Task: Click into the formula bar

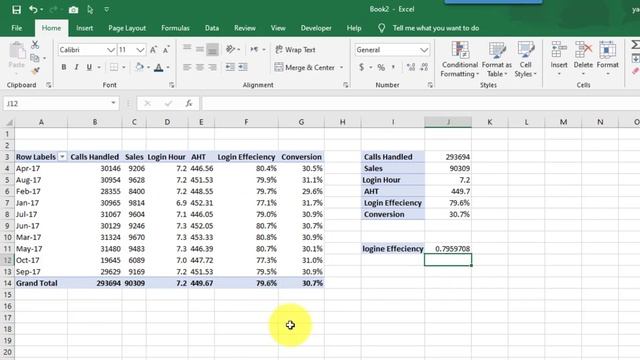Action: pos(420,104)
